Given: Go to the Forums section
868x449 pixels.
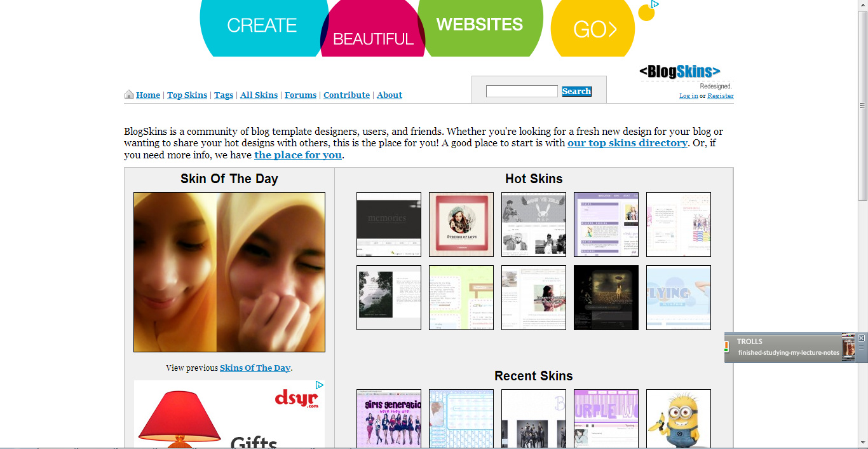Looking at the screenshot, I should tap(300, 95).
